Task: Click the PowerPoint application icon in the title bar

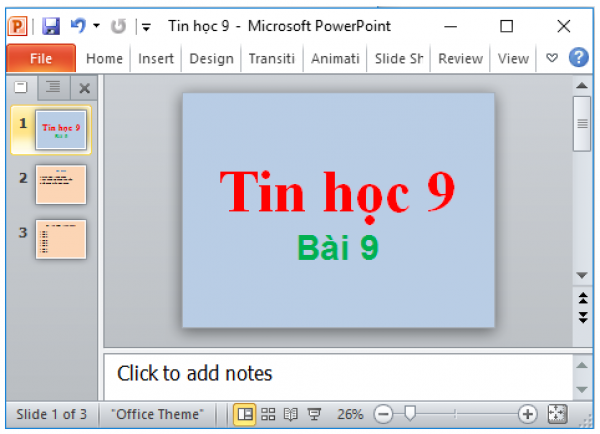Action: click(x=18, y=26)
